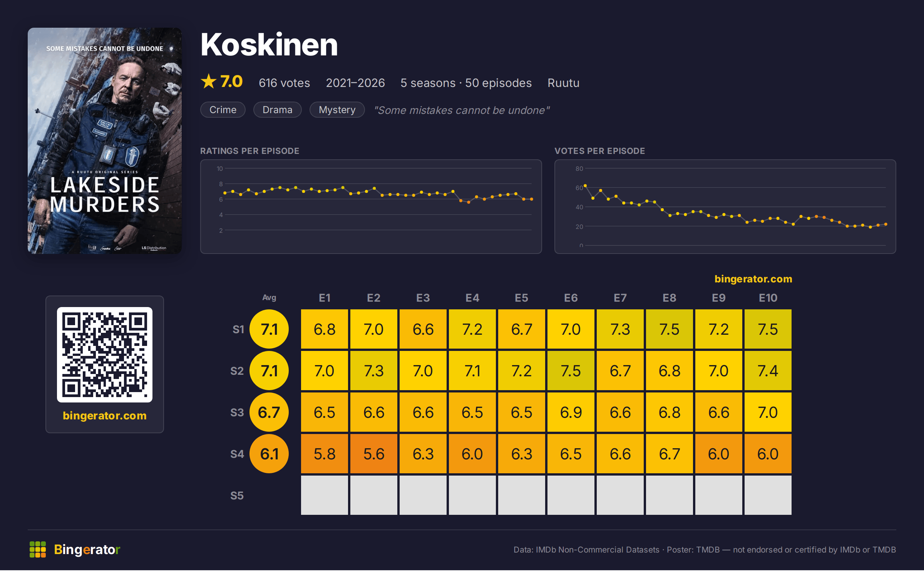This screenshot has width=924, height=571.
Task: Click the S1 E8 7.5 rating cell
Action: (x=670, y=329)
